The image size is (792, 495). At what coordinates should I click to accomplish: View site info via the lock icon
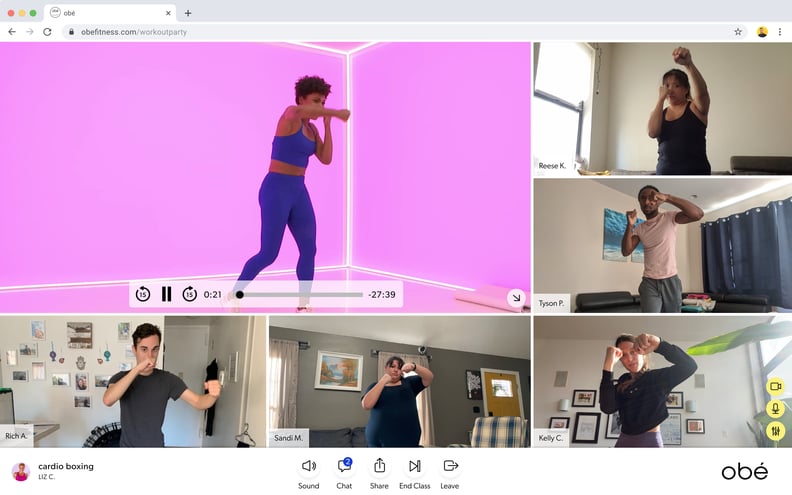(x=72, y=32)
